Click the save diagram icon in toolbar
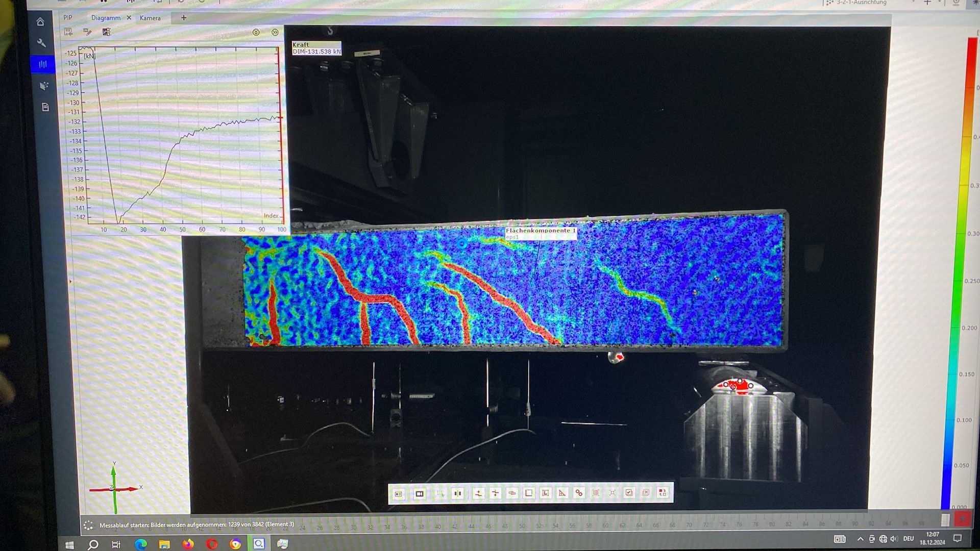The image size is (980, 551). 68,32
